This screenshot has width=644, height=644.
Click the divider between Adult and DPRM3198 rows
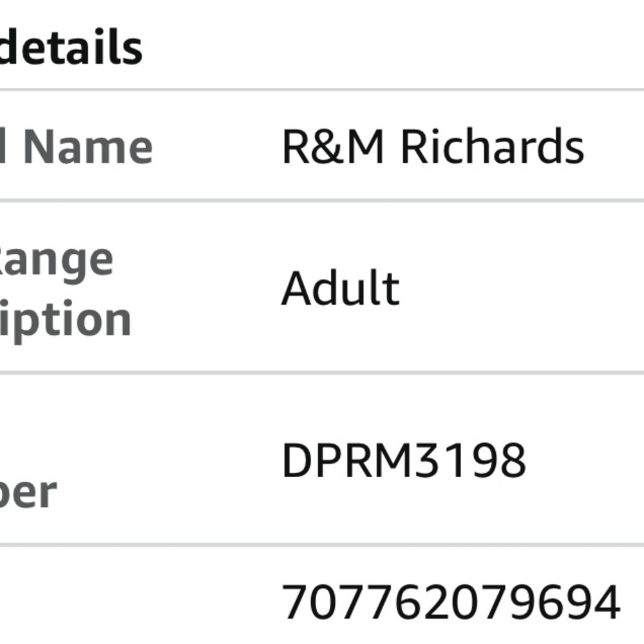click(322, 372)
